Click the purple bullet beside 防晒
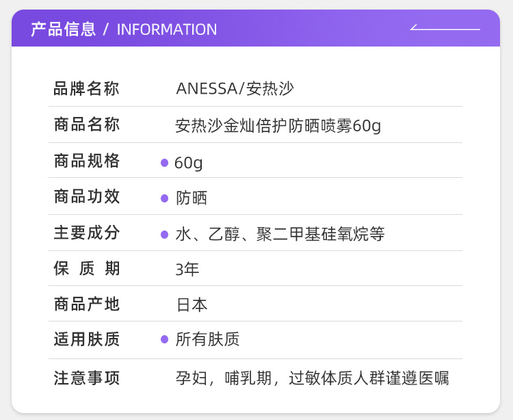The image size is (513, 420). pyautogui.click(x=164, y=198)
